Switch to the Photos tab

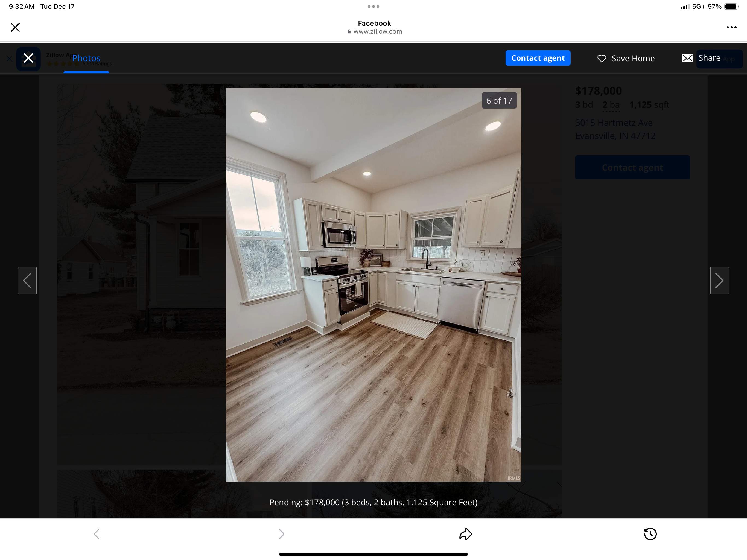[86, 58]
